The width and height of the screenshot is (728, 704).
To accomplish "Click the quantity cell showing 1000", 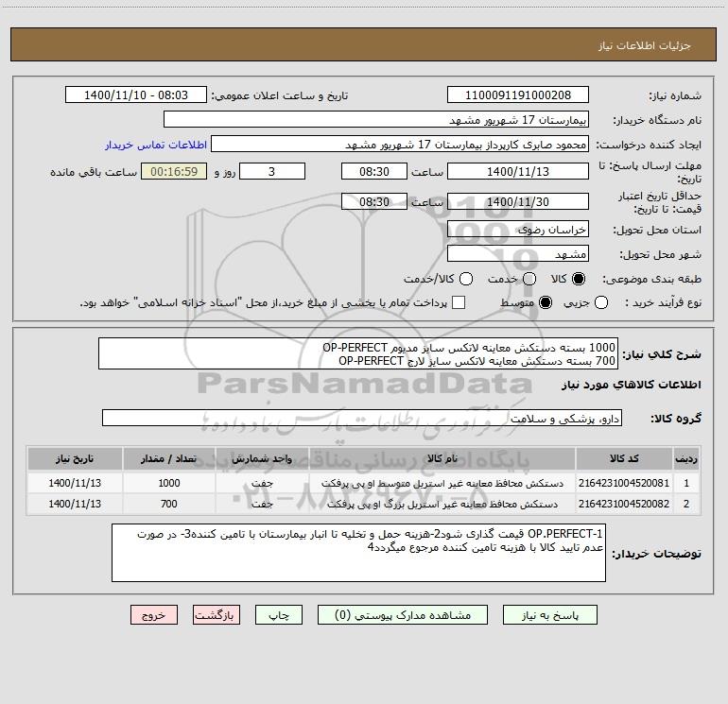I will [169, 483].
